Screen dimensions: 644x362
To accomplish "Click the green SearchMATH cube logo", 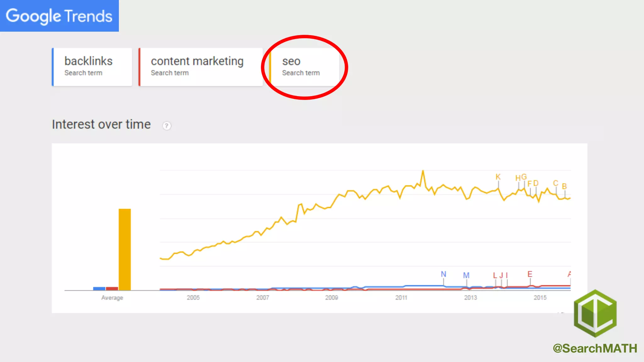I will (595, 313).
